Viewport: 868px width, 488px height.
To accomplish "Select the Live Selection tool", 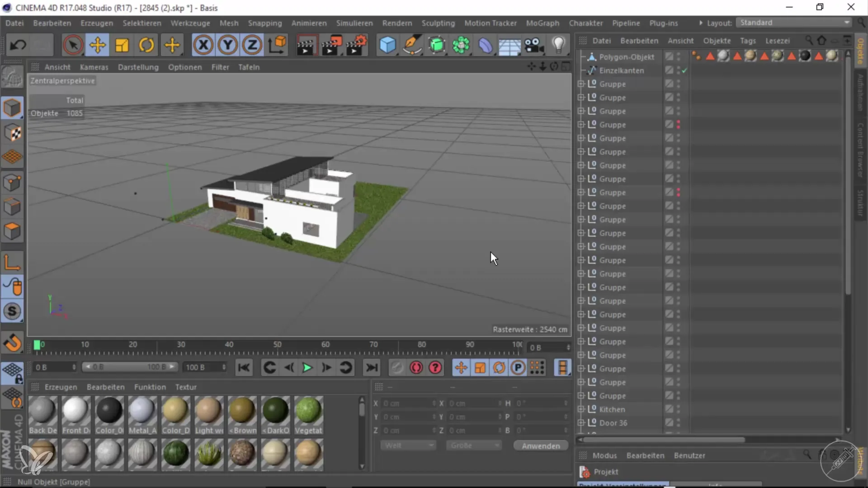I will click(x=73, y=45).
